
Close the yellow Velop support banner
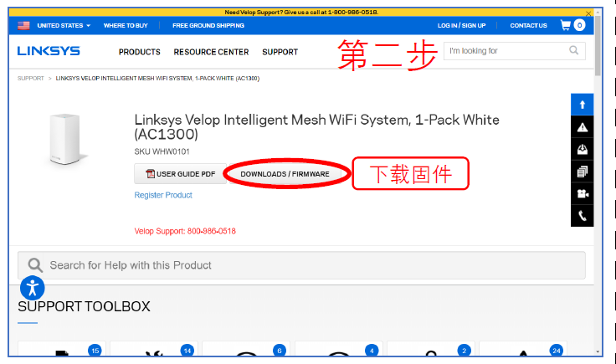click(x=588, y=13)
